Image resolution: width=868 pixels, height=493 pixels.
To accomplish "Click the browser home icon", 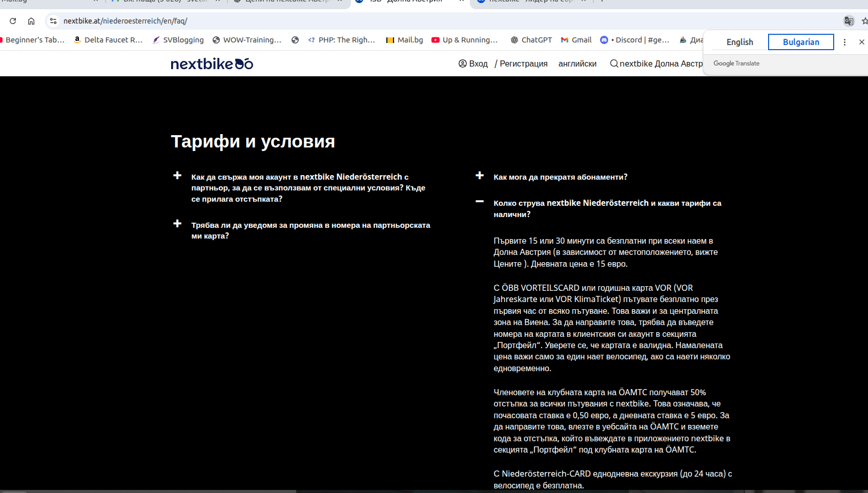I will point(31,21).
